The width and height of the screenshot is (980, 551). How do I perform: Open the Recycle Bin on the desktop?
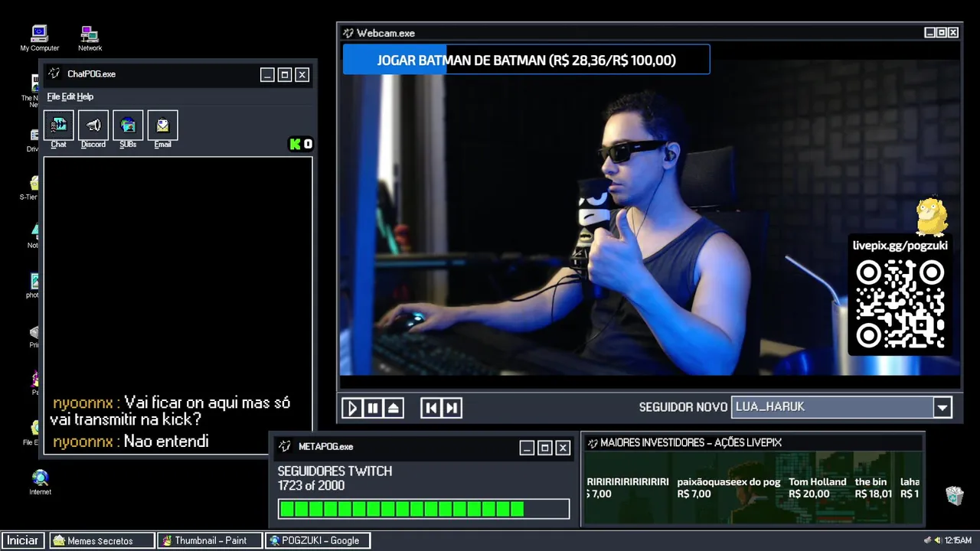pos(954,495)
